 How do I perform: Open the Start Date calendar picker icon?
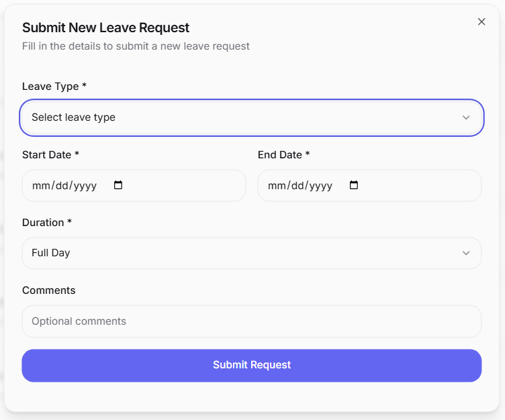click(118, 185)
